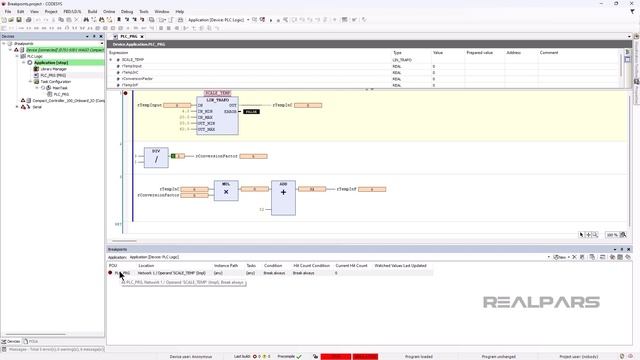Click the rTempInput input value field

click(x=177, y=105)
